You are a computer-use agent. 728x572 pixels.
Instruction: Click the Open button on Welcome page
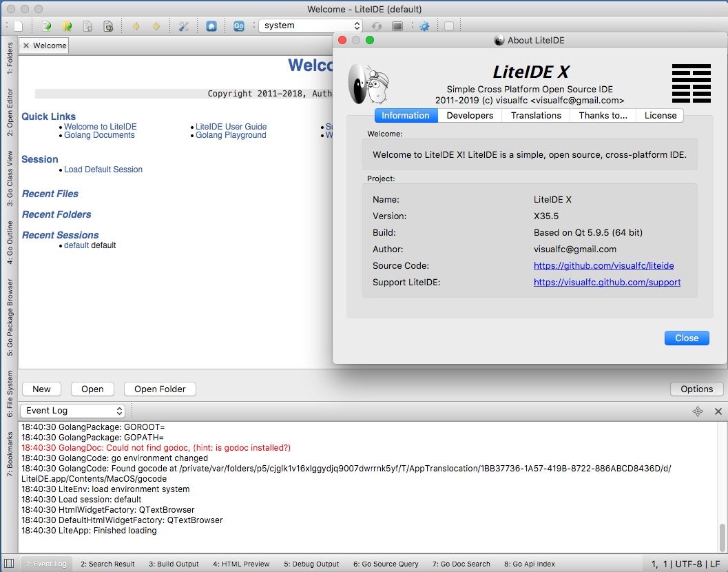[x=92, y=389]
